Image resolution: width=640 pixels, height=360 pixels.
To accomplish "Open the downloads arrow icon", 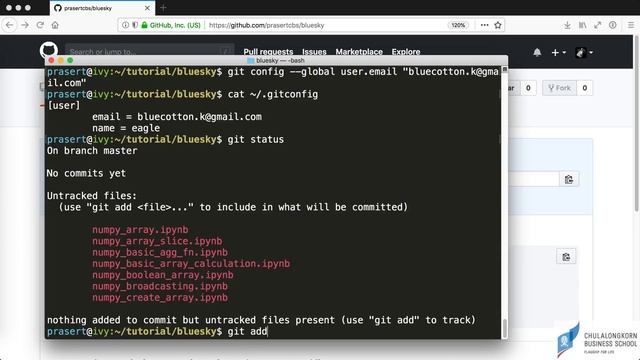I will (567, 25).
